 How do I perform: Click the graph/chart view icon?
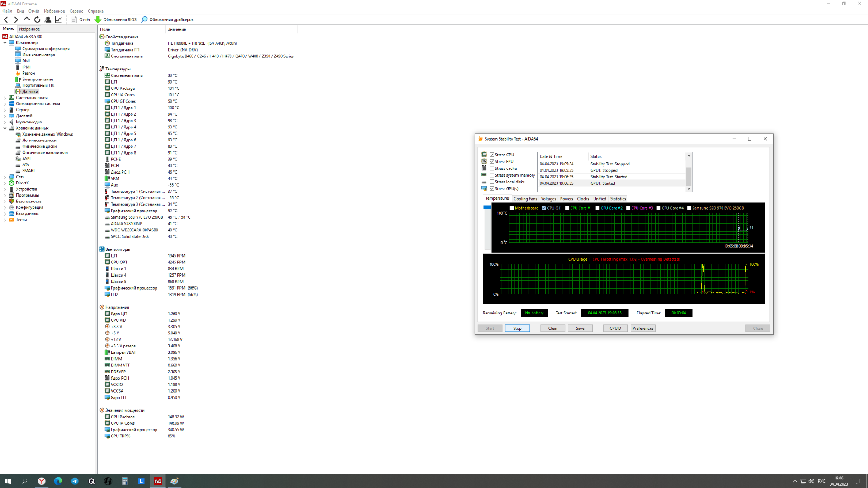coord(58,20)
